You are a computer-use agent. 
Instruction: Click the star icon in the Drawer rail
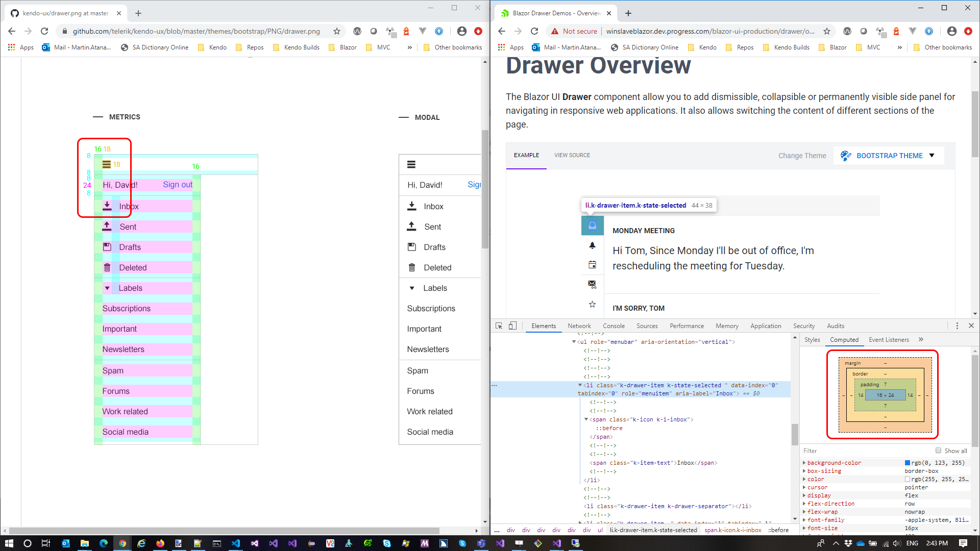tap(592, 304)
